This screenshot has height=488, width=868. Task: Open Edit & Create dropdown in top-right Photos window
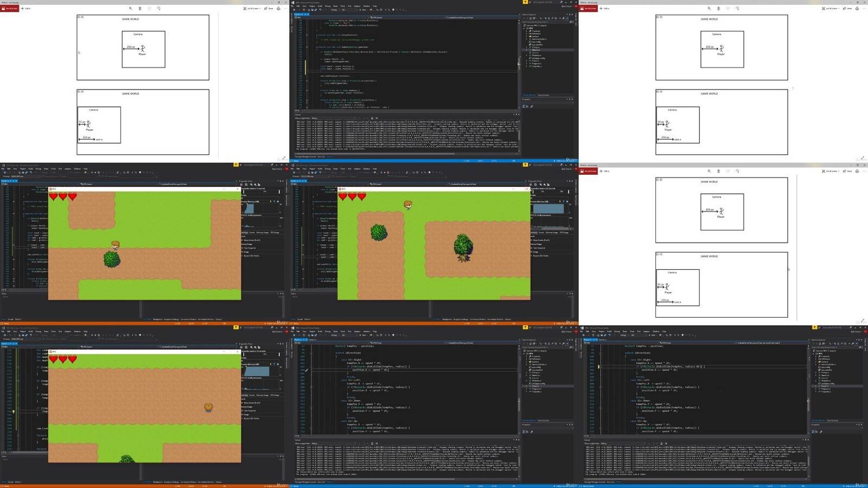832,8
